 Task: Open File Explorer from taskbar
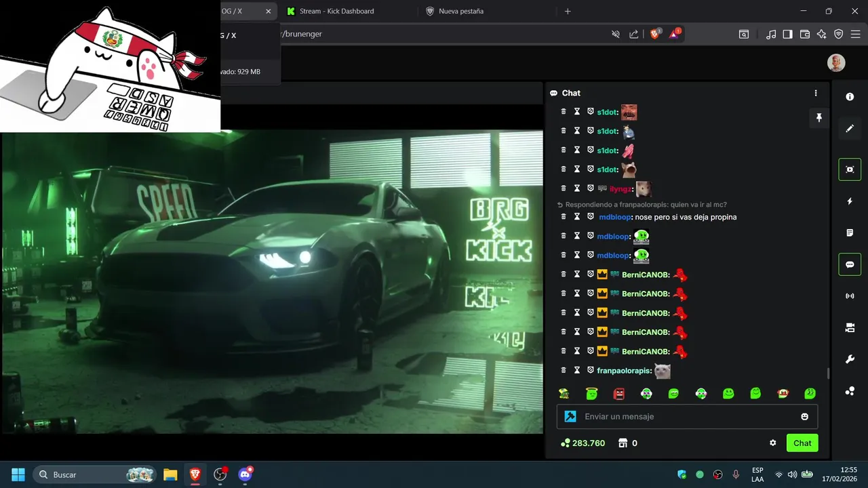(x=170, y=474)
